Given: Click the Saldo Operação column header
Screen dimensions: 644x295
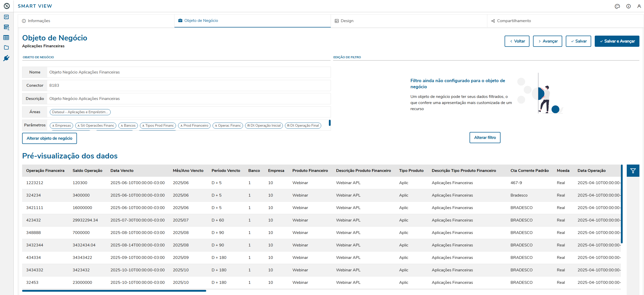Looking at the screenshot, I should click(x=87, y=171).
